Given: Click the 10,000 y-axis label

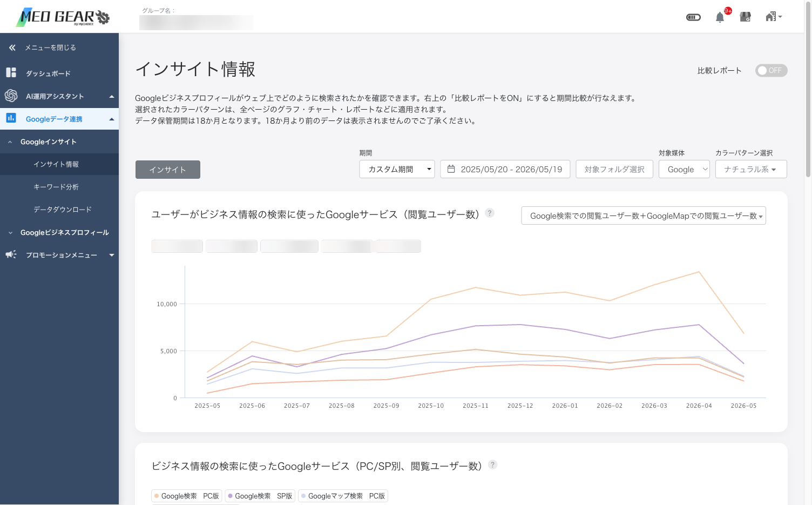Looking at the screenshot, I should (x=167, y=304).
